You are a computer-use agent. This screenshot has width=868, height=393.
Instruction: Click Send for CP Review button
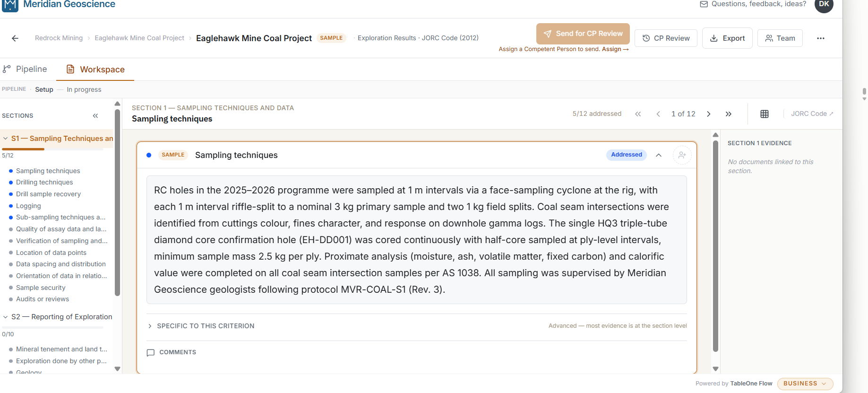583,34
